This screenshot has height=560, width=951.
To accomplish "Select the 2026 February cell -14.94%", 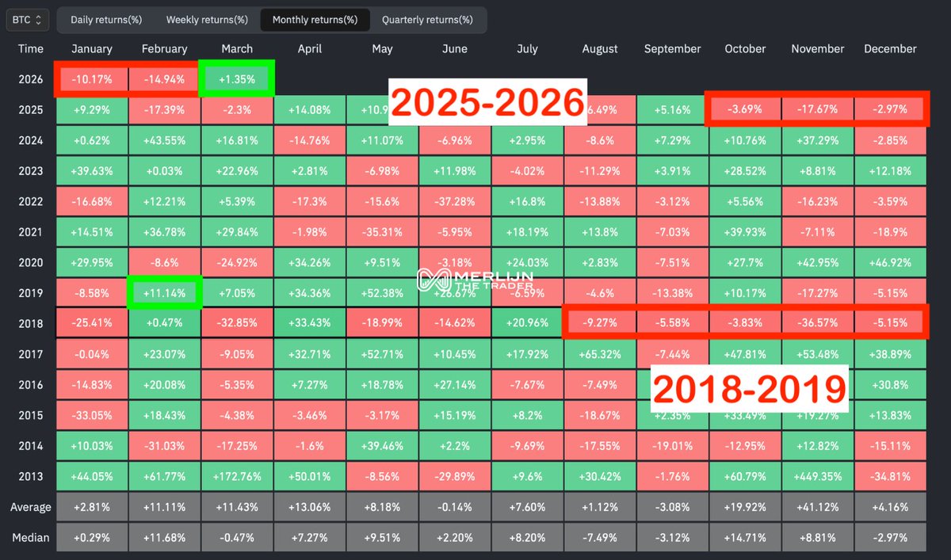I will click(x=164, y=79).
